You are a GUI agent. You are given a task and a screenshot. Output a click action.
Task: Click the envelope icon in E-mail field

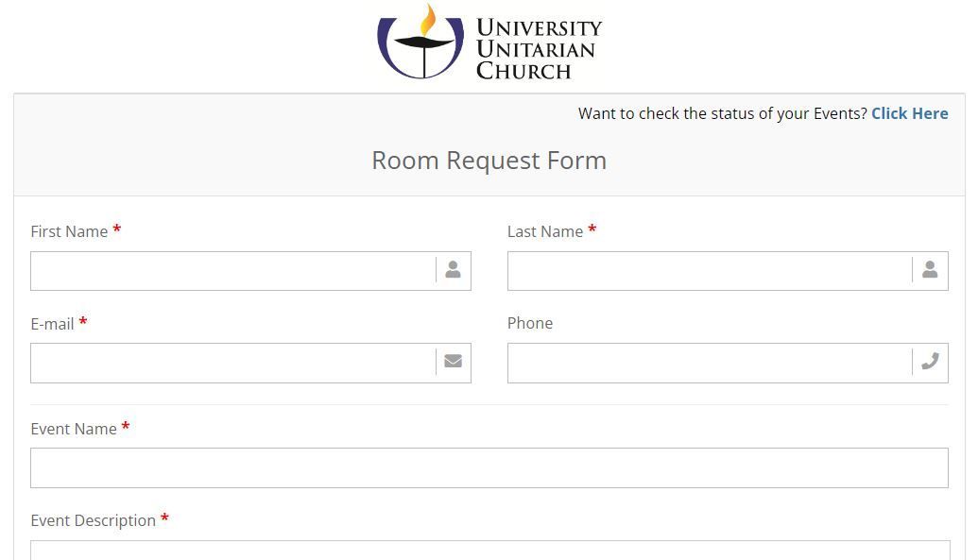coord(453,361)
